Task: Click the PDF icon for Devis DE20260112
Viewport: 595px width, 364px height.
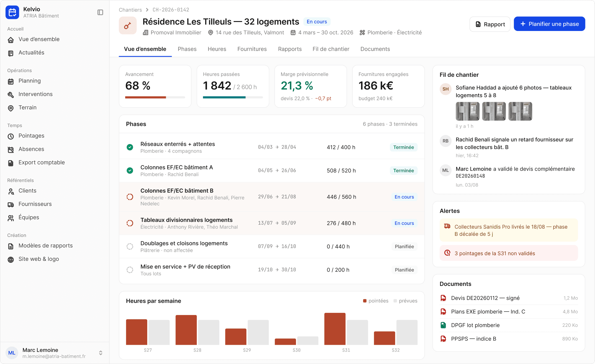Action: pyautogui.click(x=443, y=298)
